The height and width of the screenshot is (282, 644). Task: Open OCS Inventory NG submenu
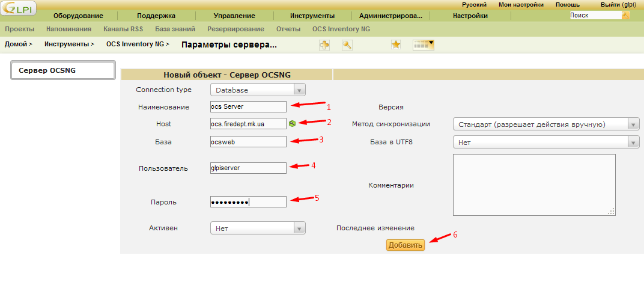coord(341,29)
